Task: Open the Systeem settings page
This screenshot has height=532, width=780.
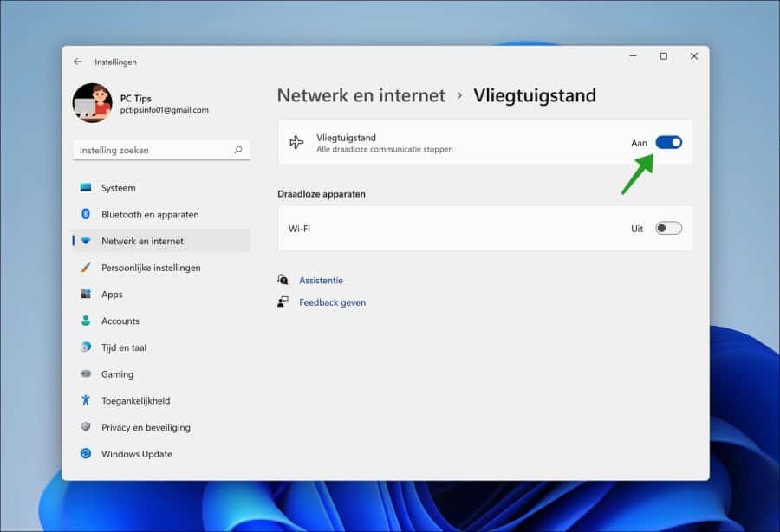Action: click(x=161, y=188)
